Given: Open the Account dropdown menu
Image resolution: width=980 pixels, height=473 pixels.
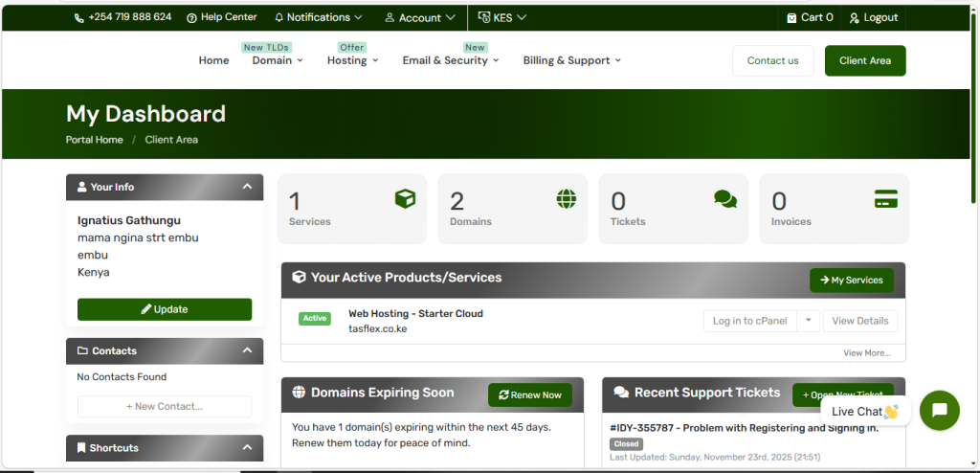Looking at the screenshot, I should pos(419,17).
